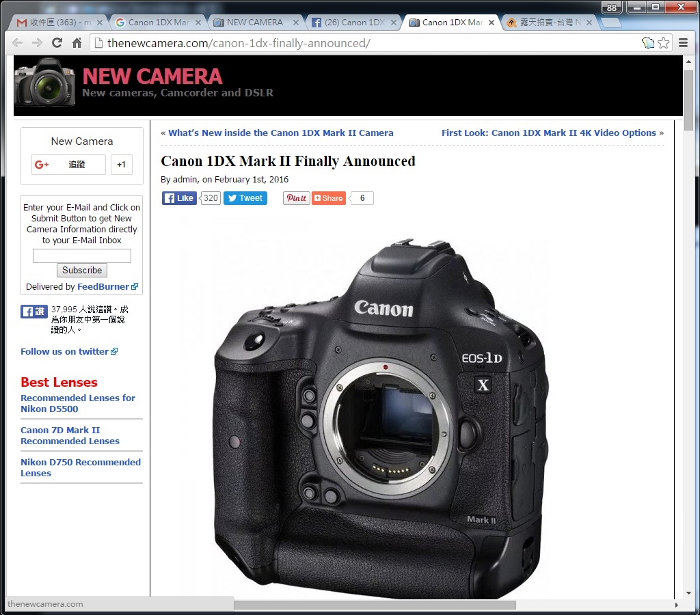
Task: Click the horizontal scrollbar thumb
Action: click(x=375, y=605)
